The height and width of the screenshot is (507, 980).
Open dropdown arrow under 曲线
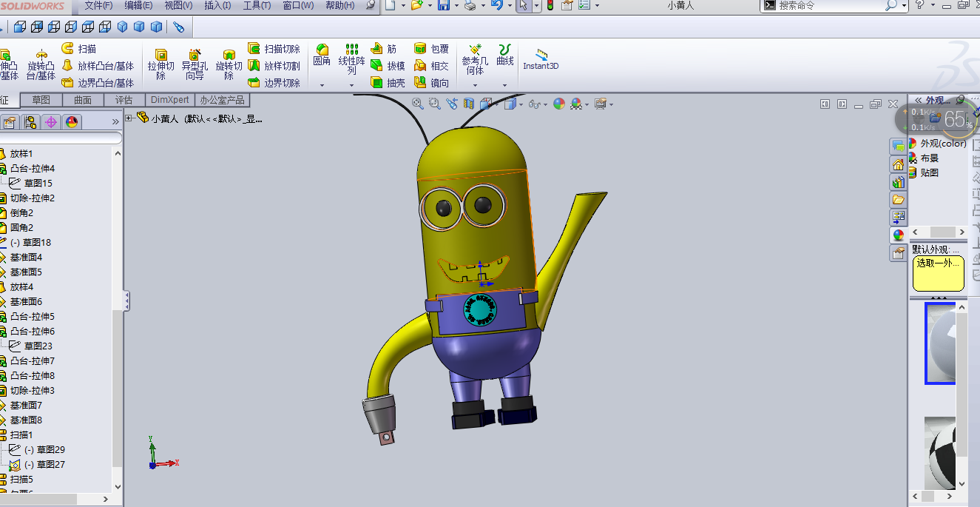point(505,85)
